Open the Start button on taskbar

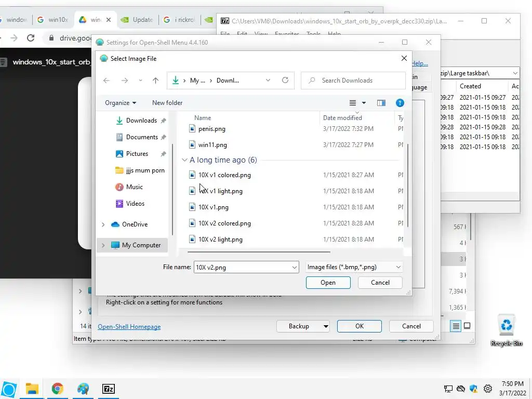(9, 390)
